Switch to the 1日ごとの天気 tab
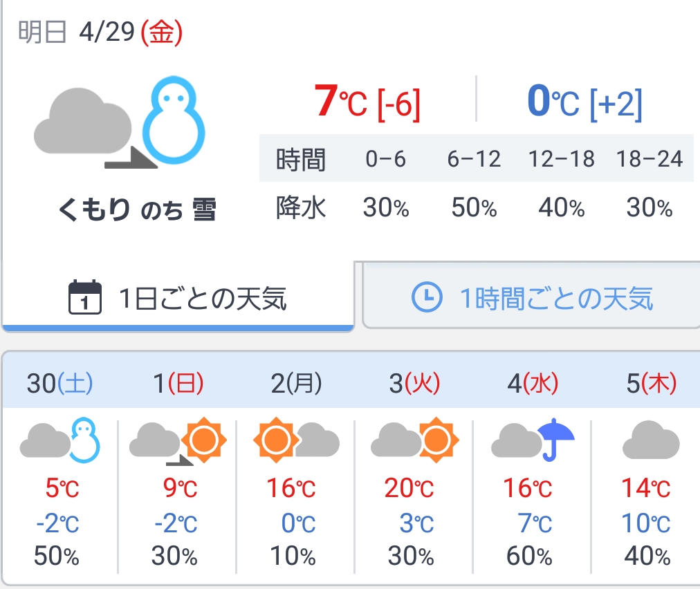 pos(178,299)
